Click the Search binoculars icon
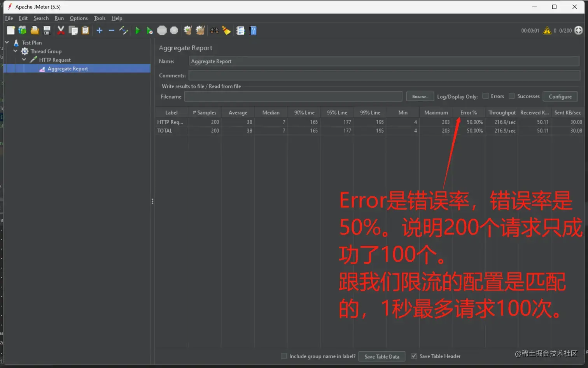 pyautogui.click(x=214, y=30)
